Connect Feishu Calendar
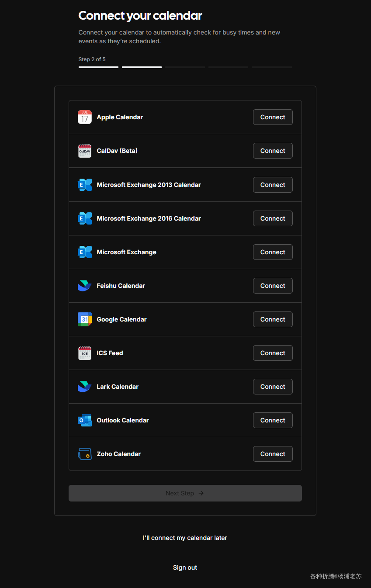Screen dimensions: 371x588 click(273, 286)
